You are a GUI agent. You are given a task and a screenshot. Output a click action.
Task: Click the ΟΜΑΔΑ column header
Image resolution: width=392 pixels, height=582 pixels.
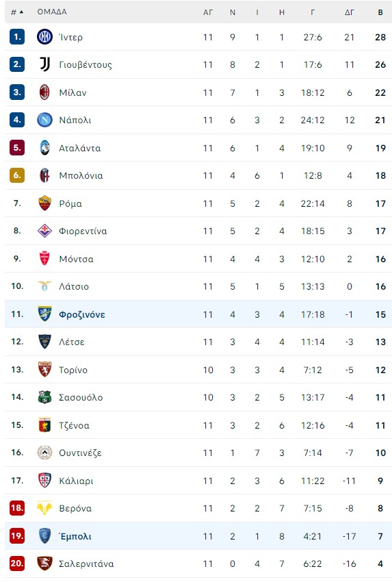coord(52,12)
